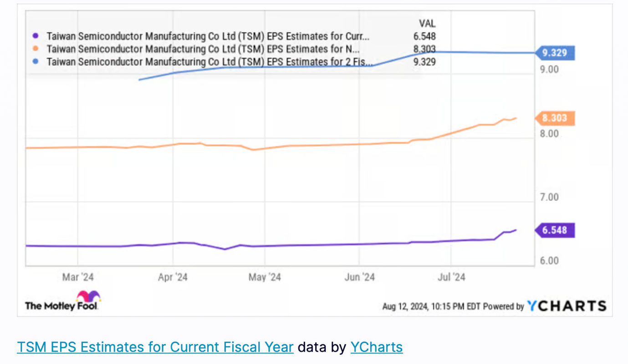Open the TSM EPS Estimates for Current Fiscal Year link
Screen dimensions: 628x364
click(155, 347)
